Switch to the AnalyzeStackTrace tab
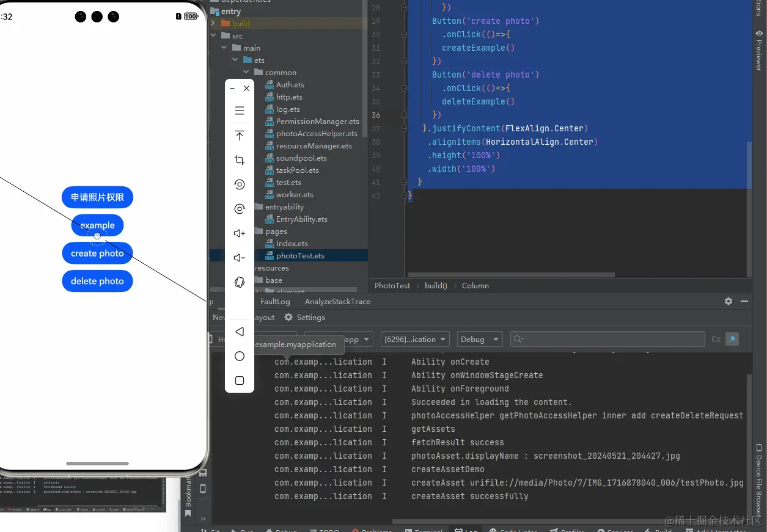 [x=337, y=301]
